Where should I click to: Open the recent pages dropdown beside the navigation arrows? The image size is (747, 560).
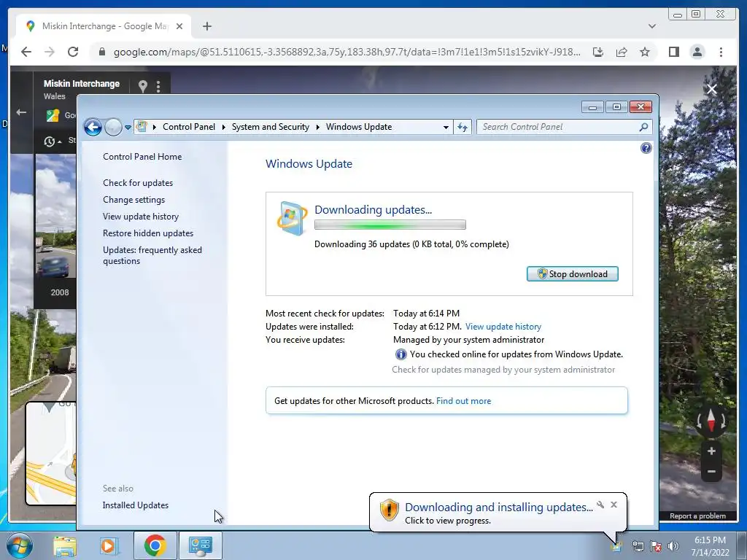point(128,127)
